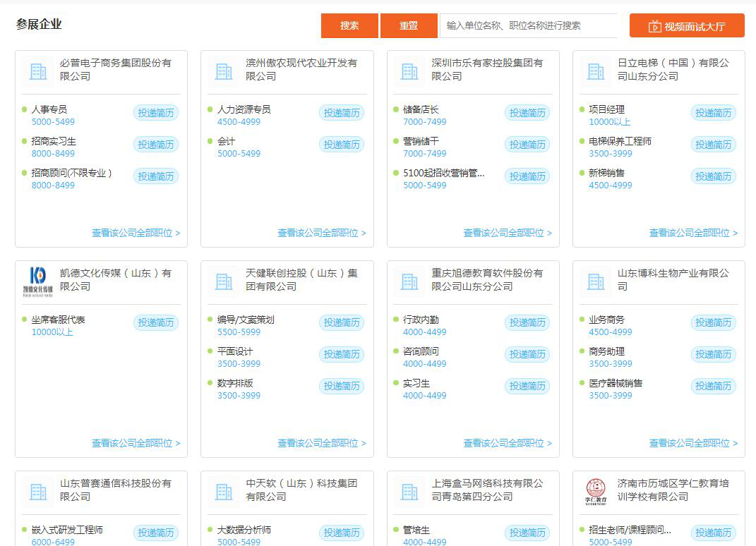
Task: Submit resume for 项目经理 position
Action: (713, 113)
